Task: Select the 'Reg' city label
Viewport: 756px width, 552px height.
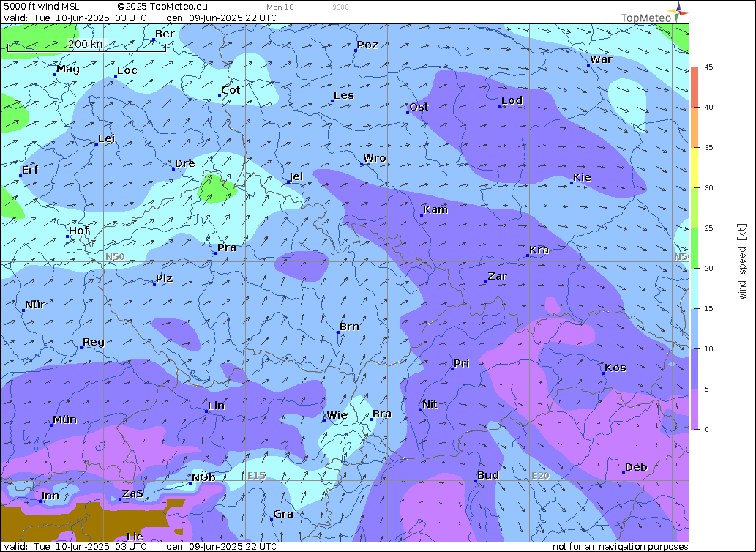Action: 94,343
